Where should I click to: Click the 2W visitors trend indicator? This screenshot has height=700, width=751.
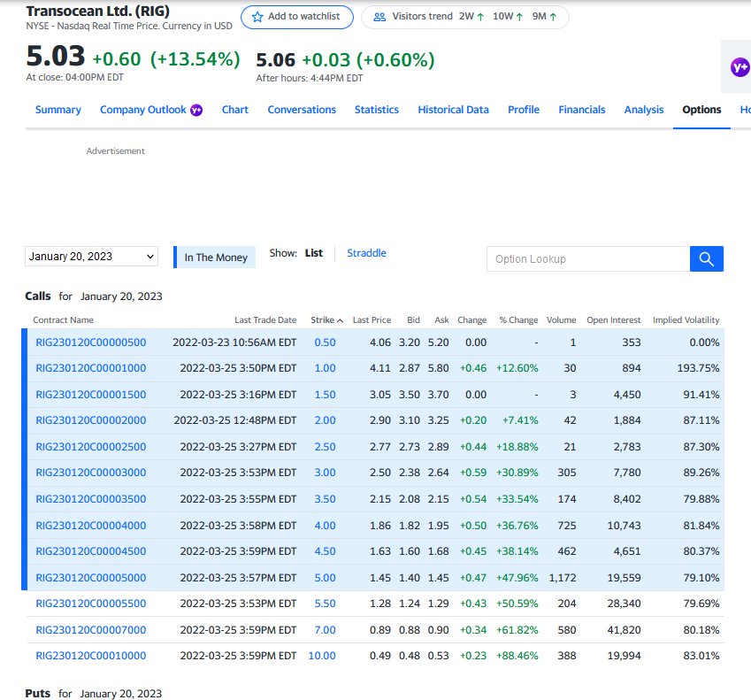[471, 17]
